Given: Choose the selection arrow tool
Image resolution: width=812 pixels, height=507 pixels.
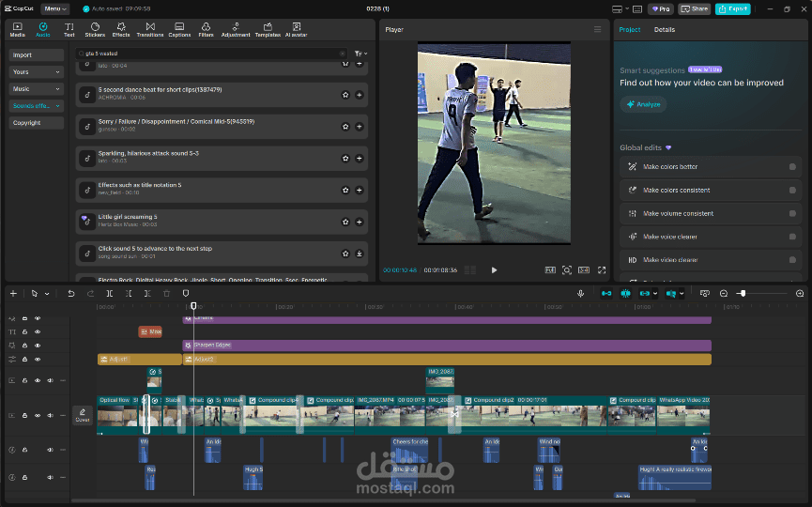Looking at the screenshot, I should click(34, 294).
